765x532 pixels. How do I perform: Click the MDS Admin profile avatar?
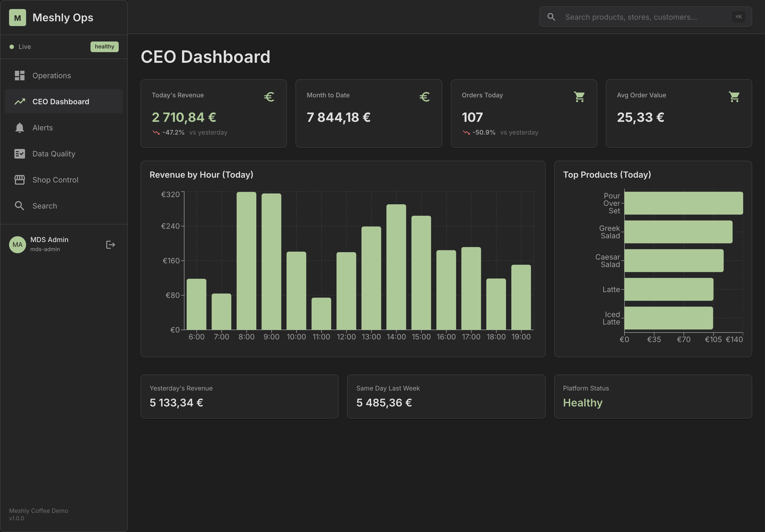(17, 245)
